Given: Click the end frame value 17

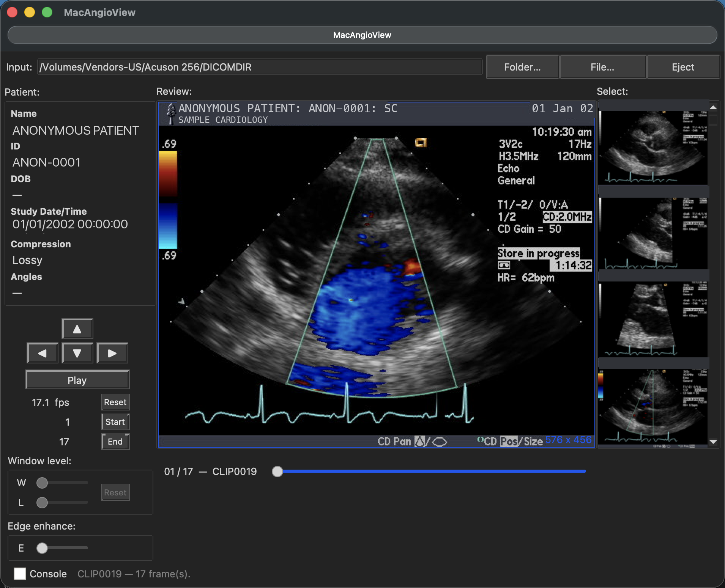Looking at the screenshot, I should point(64,442).
